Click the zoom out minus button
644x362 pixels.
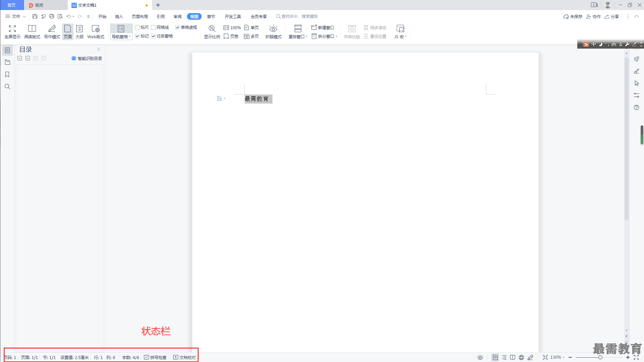click(x=570, y=357)
